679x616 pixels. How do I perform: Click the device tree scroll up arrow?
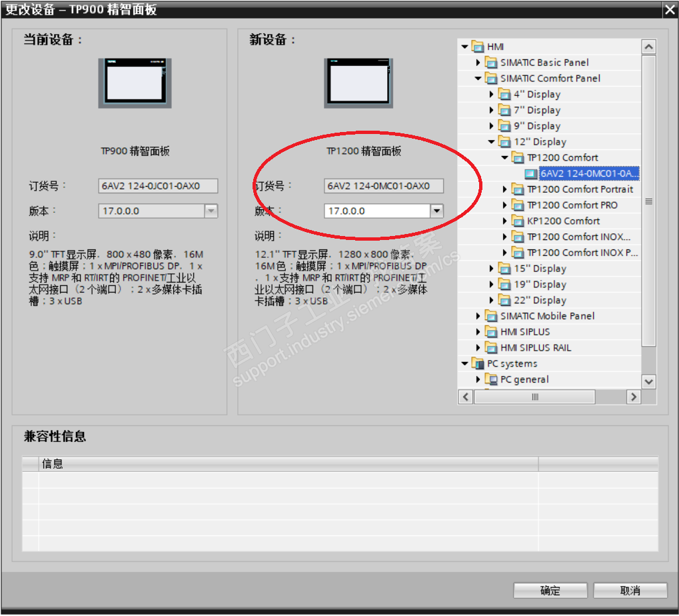click(648, 47)
